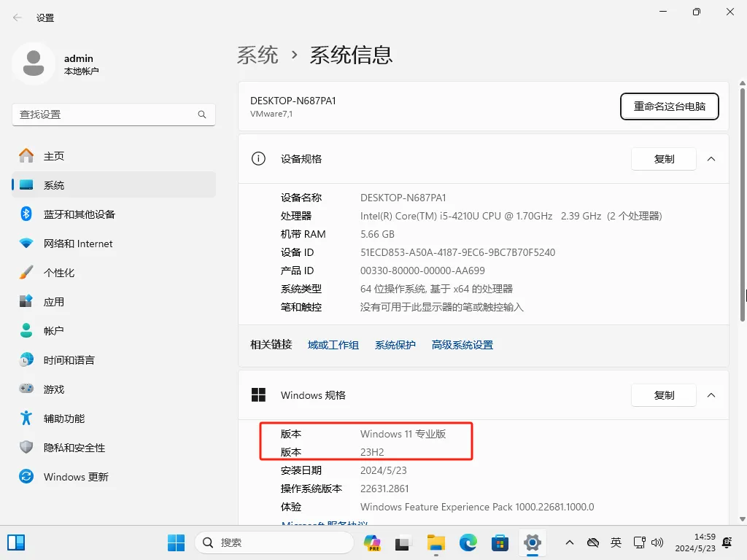Viewport: 747px width, 560px height.
Task: Open the 系统保护 link
Action: coord(395,345)
